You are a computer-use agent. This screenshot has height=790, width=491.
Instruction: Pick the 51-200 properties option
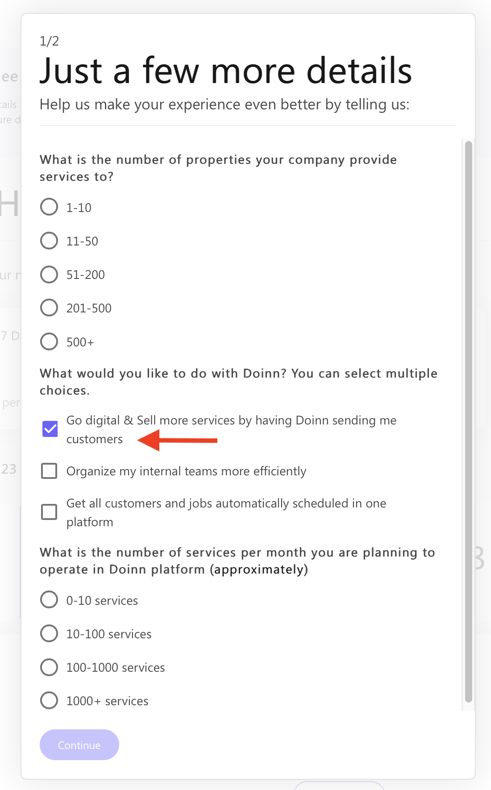click(49, 274)
